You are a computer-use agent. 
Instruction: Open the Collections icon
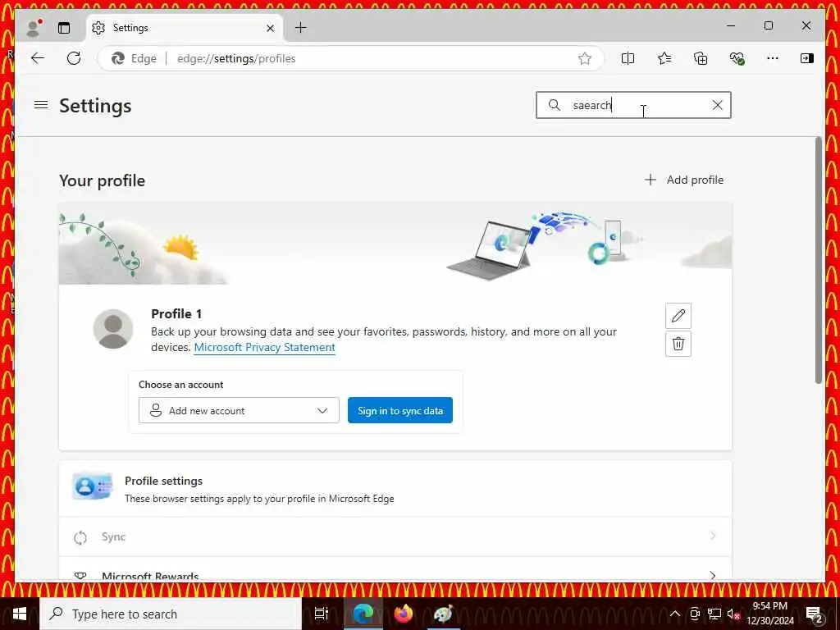coord(701,58)
